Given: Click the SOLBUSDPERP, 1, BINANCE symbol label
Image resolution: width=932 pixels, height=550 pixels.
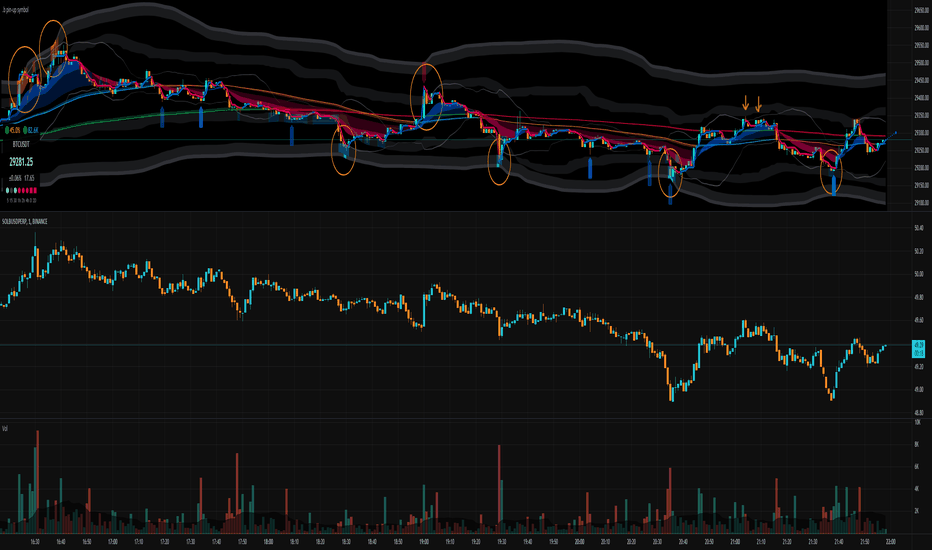Looking at the screenshot, I should pos(24,221).
